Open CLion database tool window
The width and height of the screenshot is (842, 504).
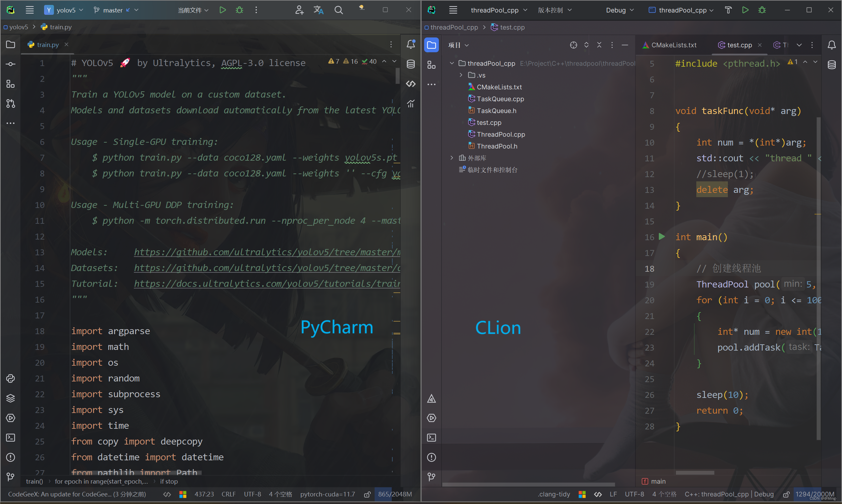831,64
